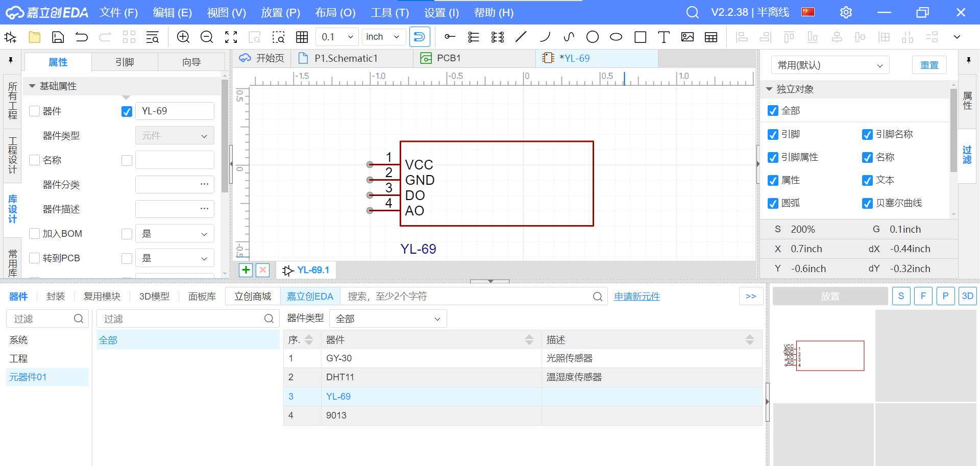Click the properties panel vertical scrollbar

click(225, 136)
